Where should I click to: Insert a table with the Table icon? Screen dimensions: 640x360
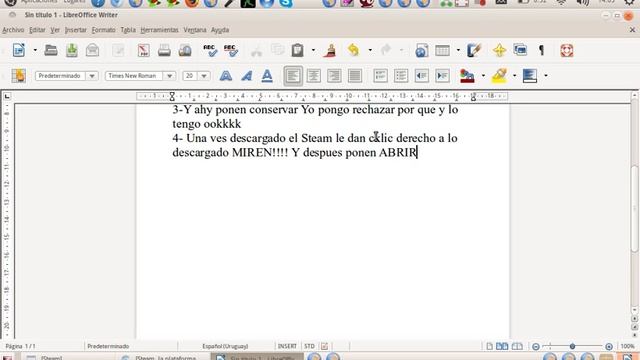[442, 51]
